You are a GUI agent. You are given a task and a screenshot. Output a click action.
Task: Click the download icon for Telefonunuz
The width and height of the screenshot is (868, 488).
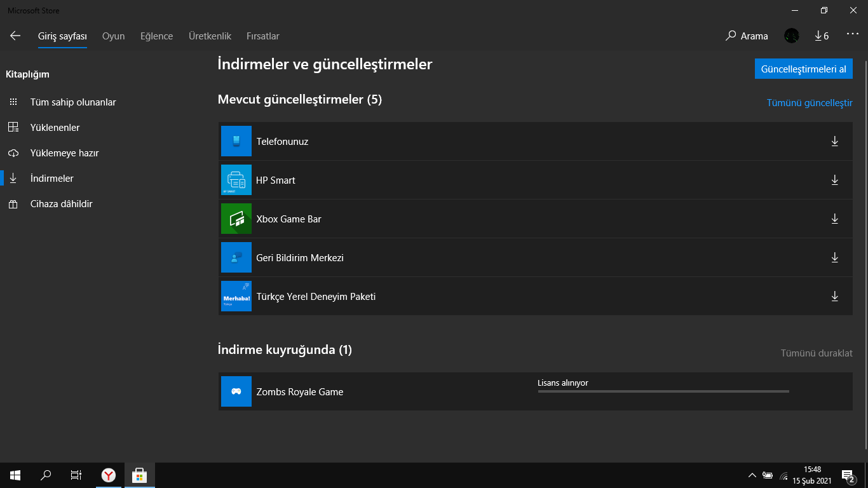coord(834,141)
